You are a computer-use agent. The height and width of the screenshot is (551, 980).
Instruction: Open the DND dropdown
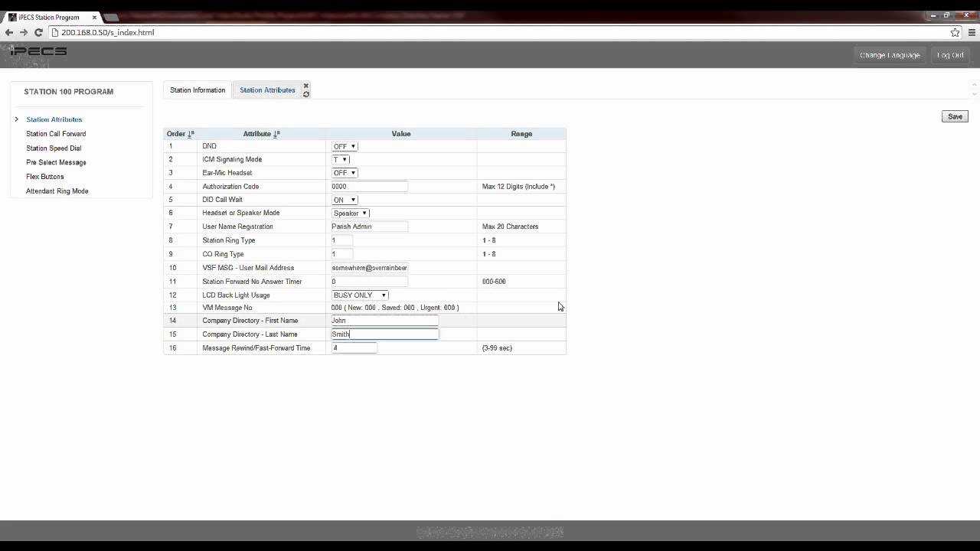345,146
